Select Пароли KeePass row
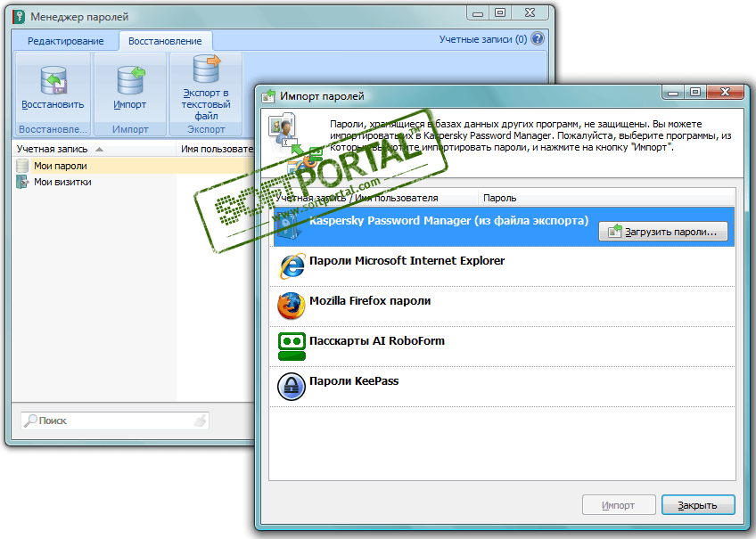The height and width of the screenshot is (539, 756). tap(504, 387)
